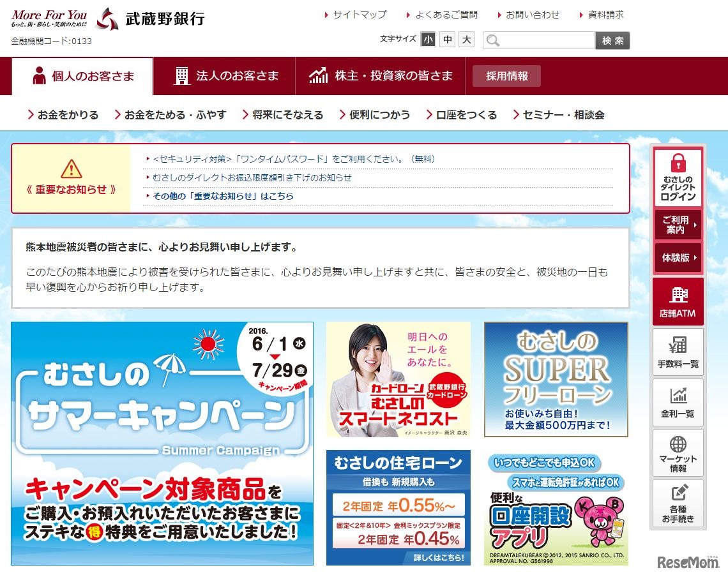
Task: Open the 体験版 sidebar arrow button
Action: click(678, 258)
